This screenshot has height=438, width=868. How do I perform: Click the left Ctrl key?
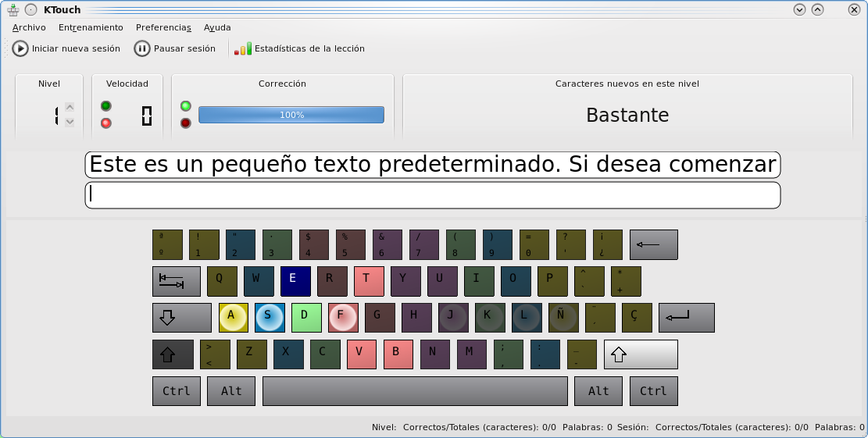point(177,391)
